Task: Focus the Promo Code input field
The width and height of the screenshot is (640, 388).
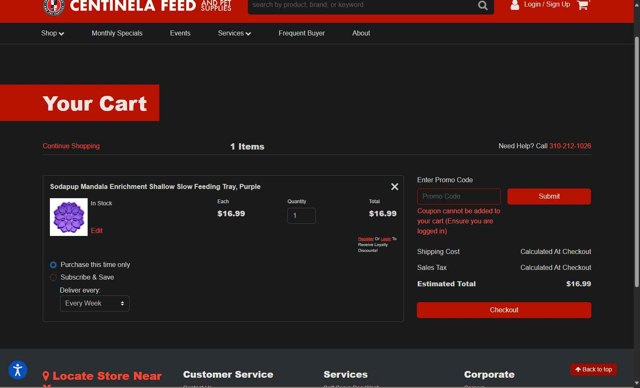Action: tap(459, 196)
